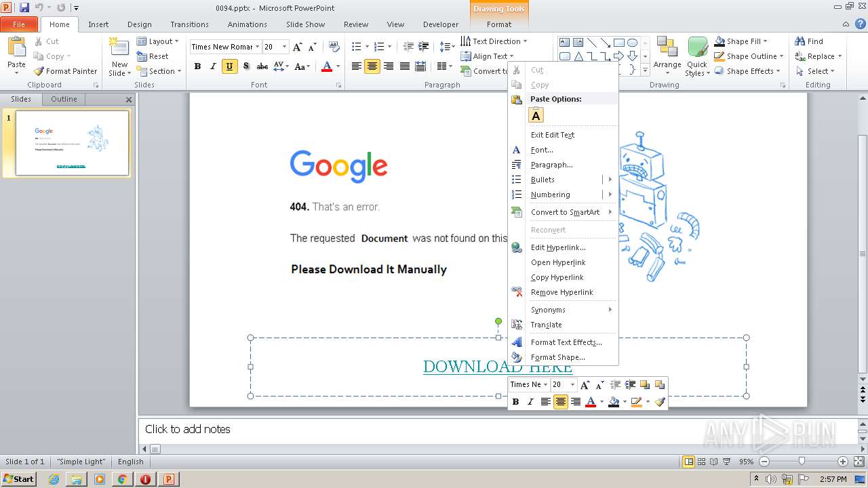
Task: Align text right in ribbon
Action: (x=389, y=66)
